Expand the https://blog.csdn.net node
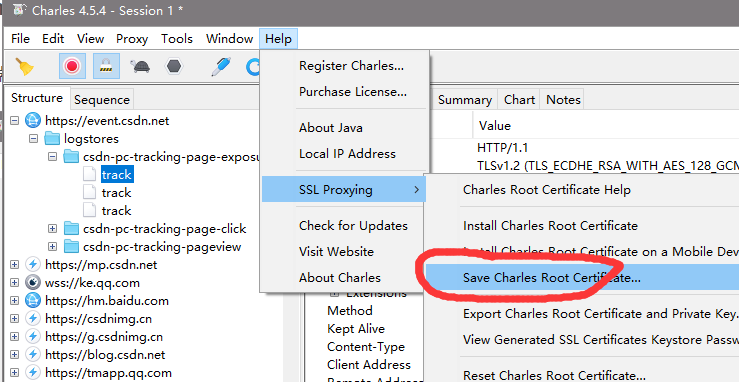 point(14,355)
